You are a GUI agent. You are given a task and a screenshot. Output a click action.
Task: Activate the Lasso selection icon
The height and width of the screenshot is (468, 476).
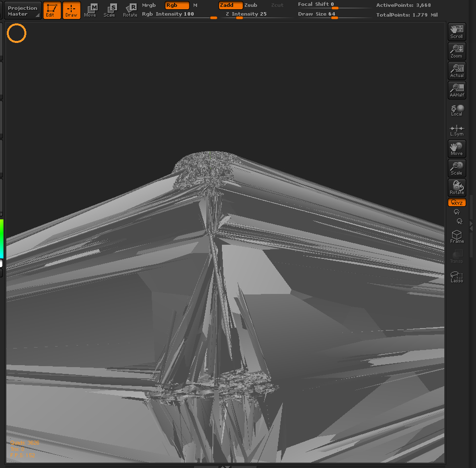pyautogui.click(x=456, y=276)
